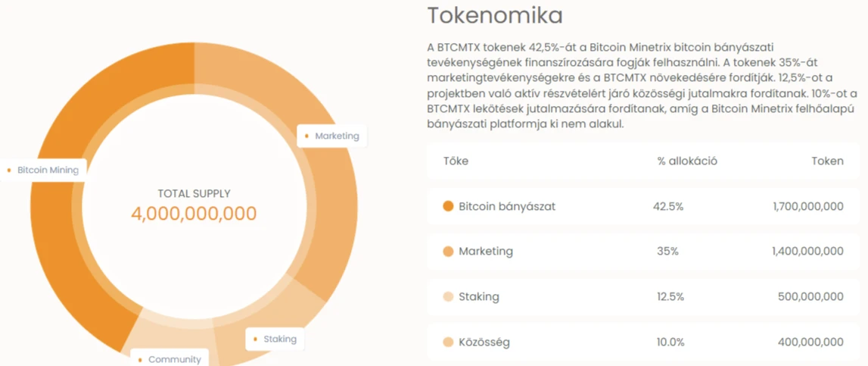
Task: Click the orange dot beside Bitcoin bányászat
Action: [449, 206]
